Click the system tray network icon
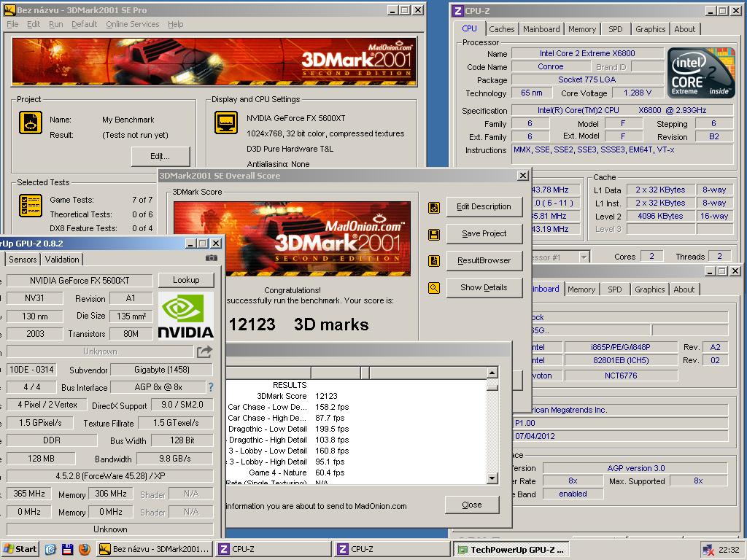This screenshot has width=747, height=560. [708, 550]
